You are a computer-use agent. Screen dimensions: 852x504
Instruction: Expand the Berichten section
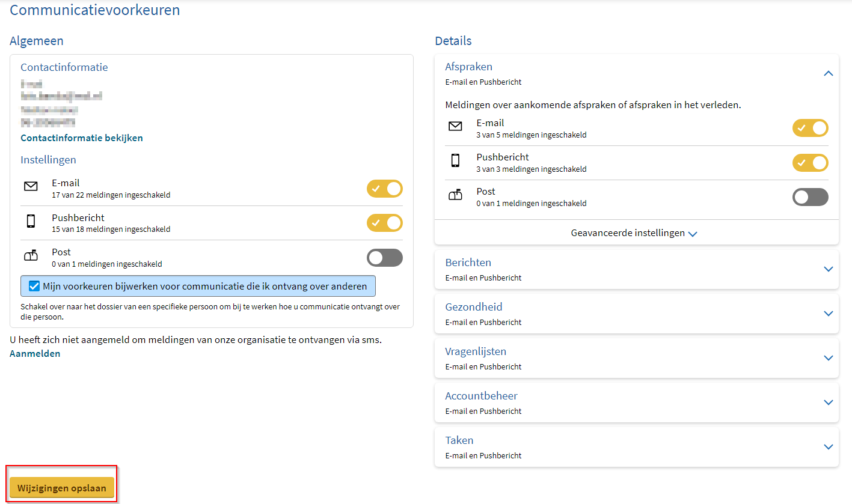click(828, 269)
